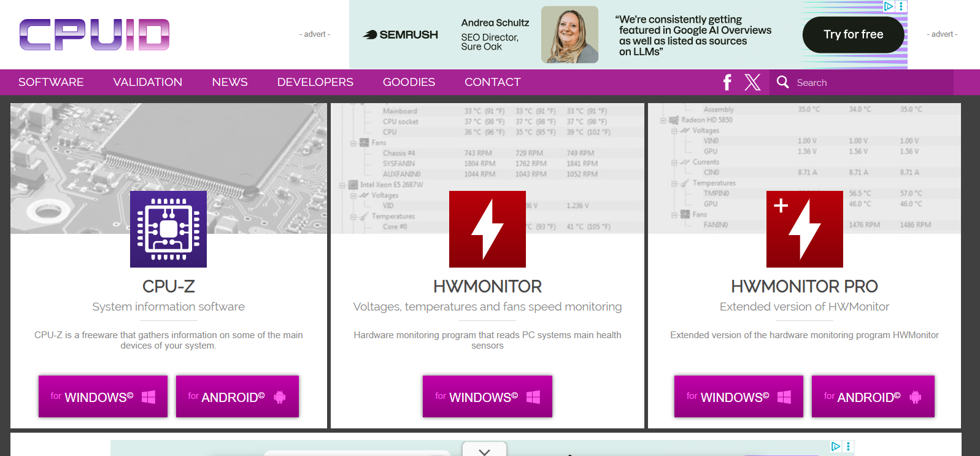The width and height of the screenshot is (980, 456).
Task: Open the CPUID Facebook page icon
Action: [x=727, y=82]
